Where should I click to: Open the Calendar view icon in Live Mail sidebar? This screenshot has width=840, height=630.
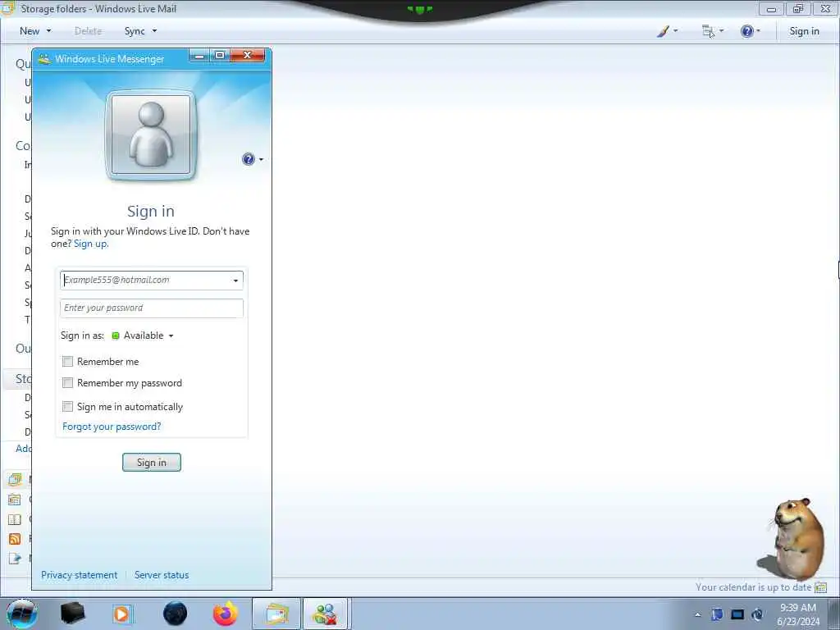15,500
